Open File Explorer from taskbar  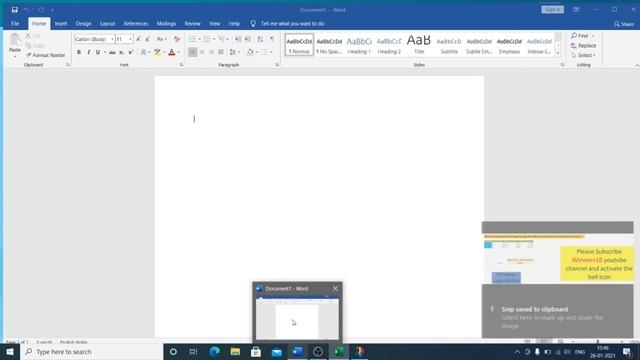point(235,351)
